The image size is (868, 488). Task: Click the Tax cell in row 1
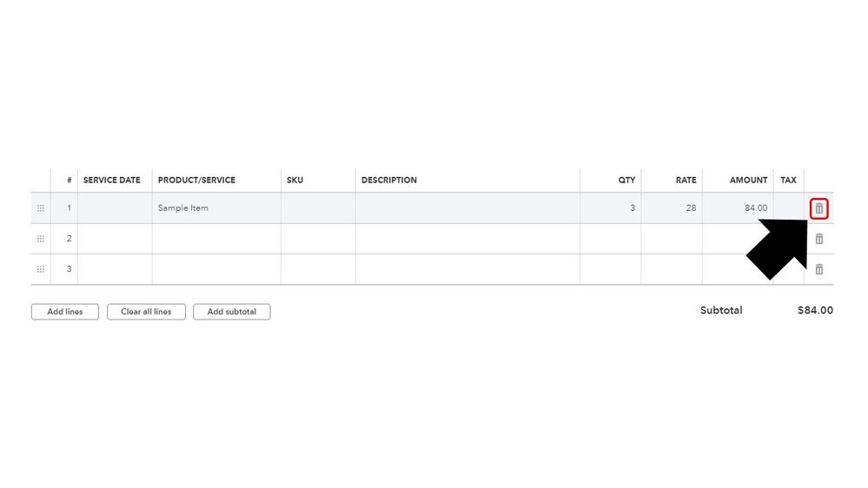coord(788,208)
